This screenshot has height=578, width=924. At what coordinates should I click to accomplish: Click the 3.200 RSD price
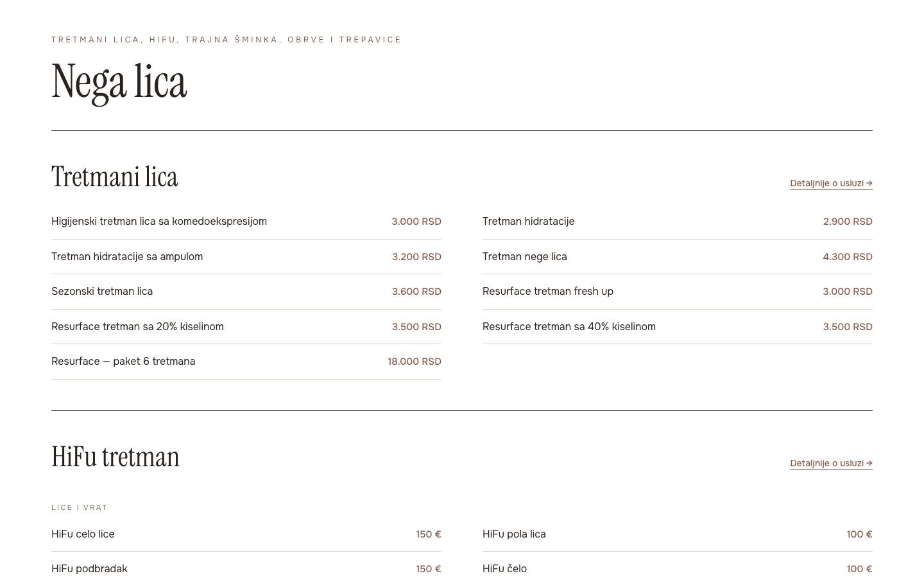pos(416,257)
